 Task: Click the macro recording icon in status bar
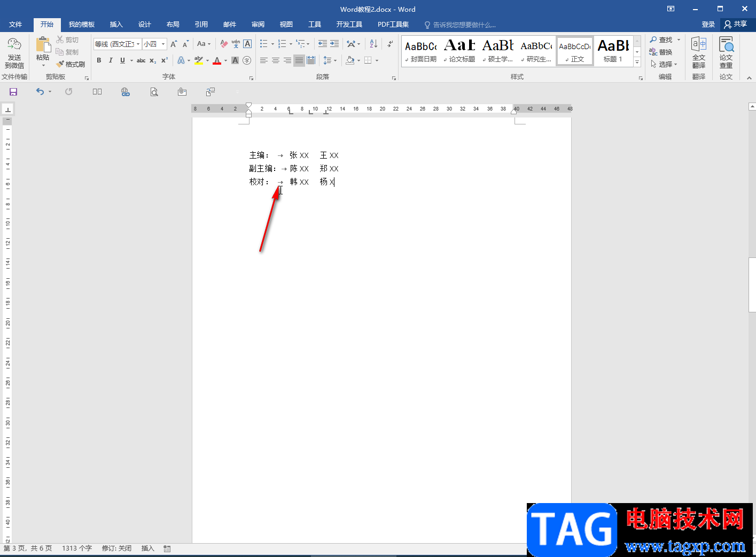pyautogui.click(x=167, y=548)
